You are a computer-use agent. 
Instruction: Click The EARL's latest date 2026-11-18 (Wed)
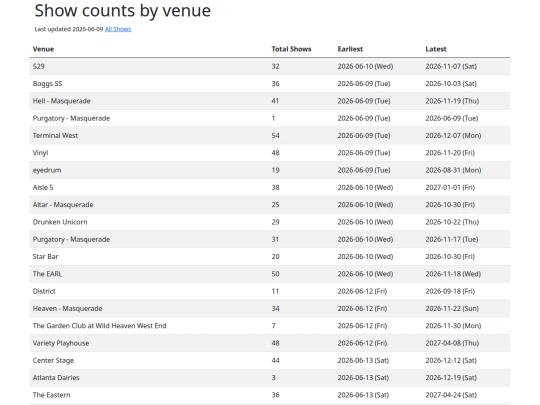click(x=453, y=274)
